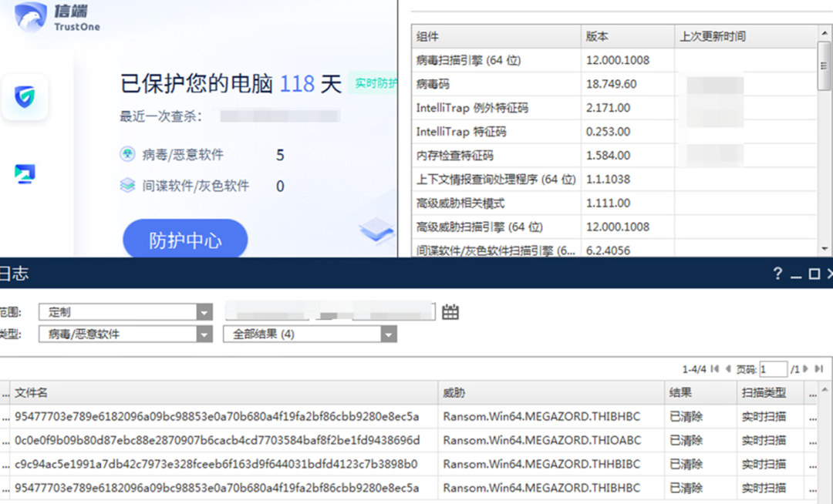833x504 pixels.
Task: Expand the 全部结果 (4) results dropdown
Action: point(309,334)
